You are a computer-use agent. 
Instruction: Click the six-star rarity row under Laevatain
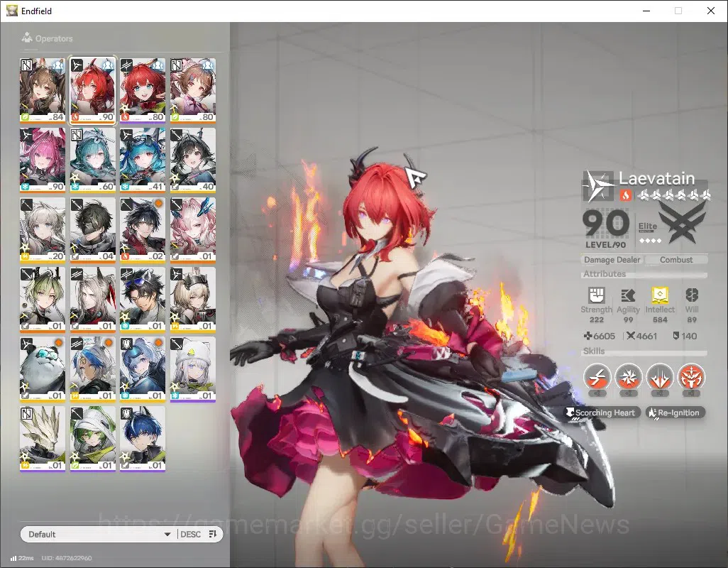673,195
